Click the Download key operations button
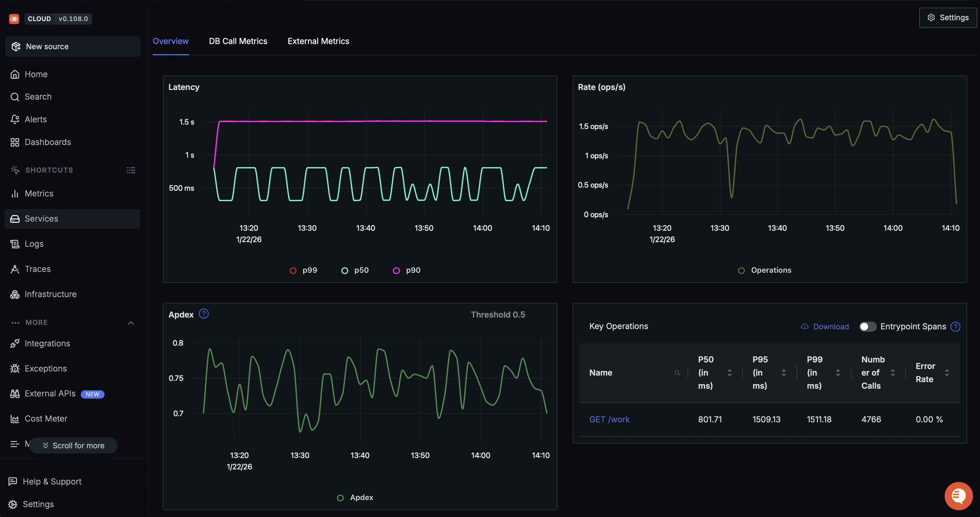This screenshot has width=980, height=517. [x=825, y=327]
